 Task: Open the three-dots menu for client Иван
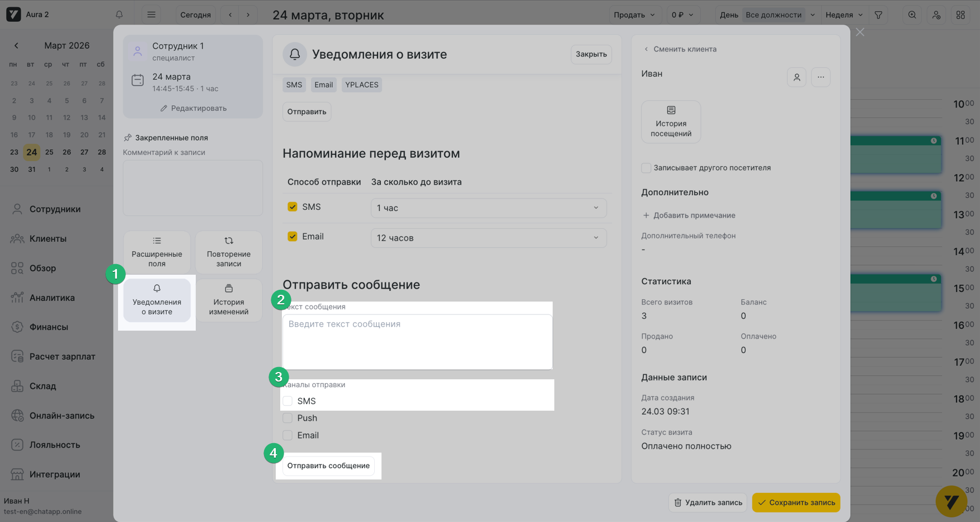click(x=821, y=77)
